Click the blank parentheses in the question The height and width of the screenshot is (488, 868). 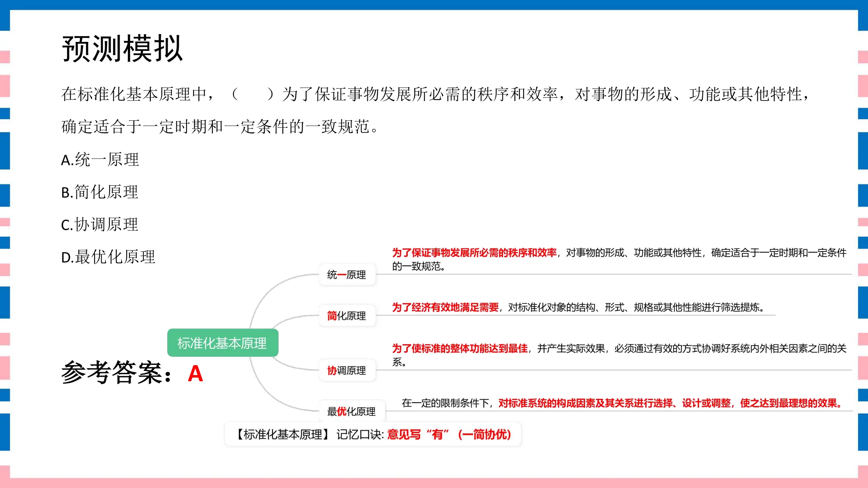252,94
